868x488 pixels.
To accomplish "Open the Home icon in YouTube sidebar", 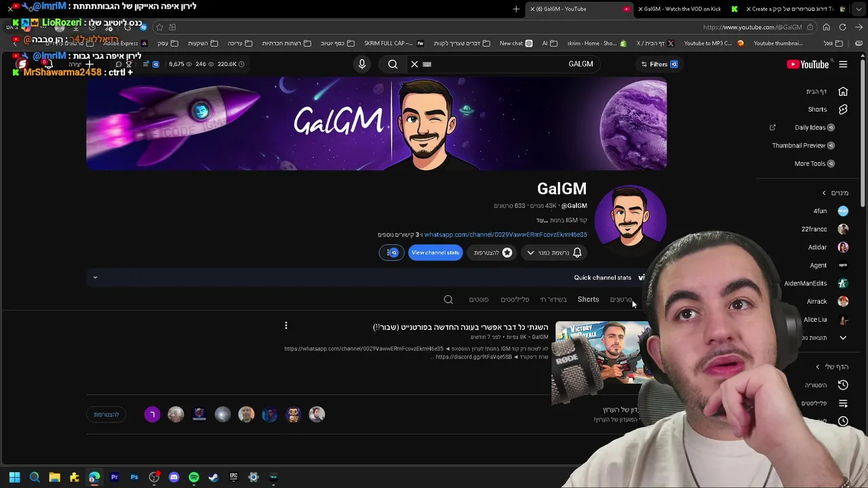I will [x=843, y=91].
